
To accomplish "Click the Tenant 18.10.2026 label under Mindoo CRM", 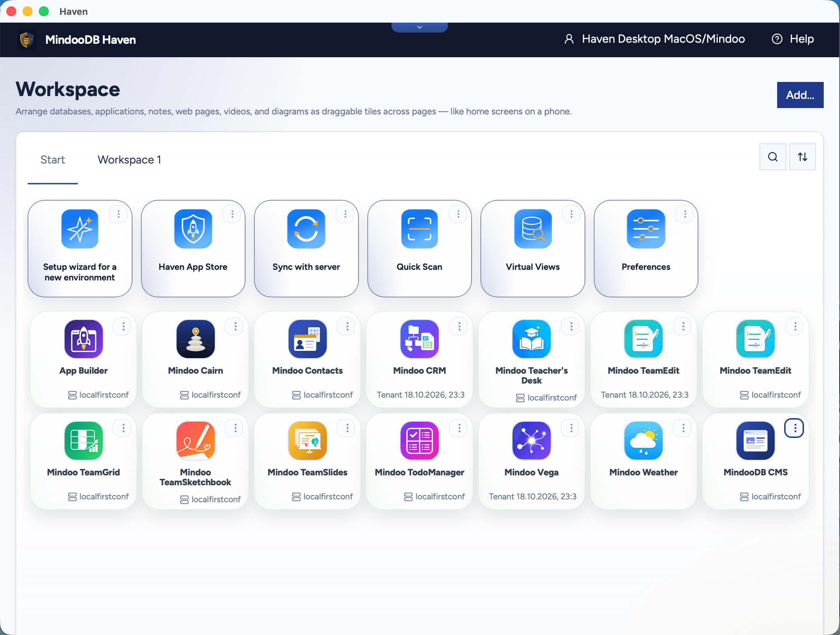I will coord(420,395).
